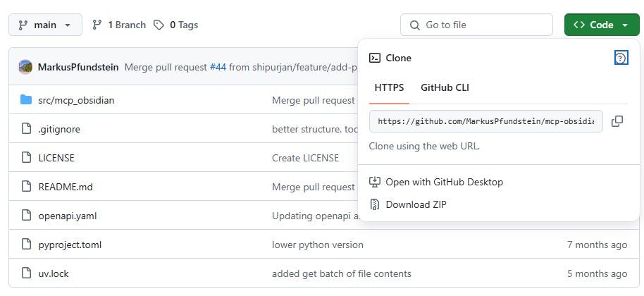This screenshot has height=296, width=644.
Task: Switch to the GitHub CLI tab
Action: coord(445,87)
